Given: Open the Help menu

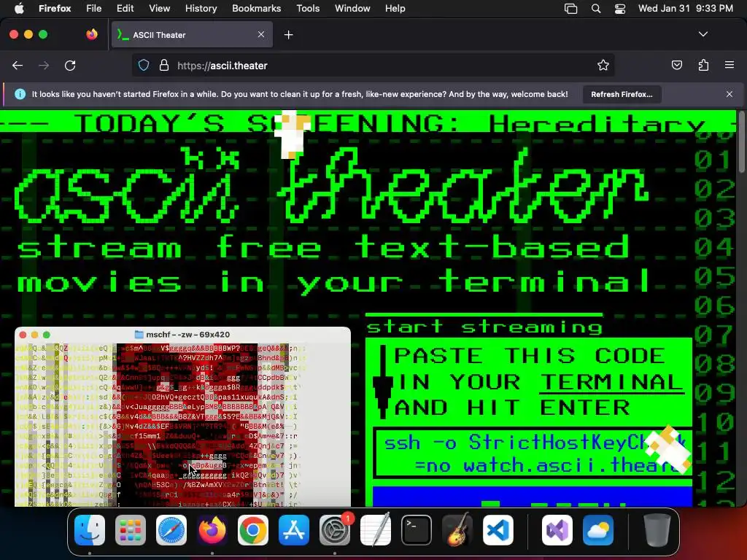Looking at the screenshot, I should (x=395, y=9).
